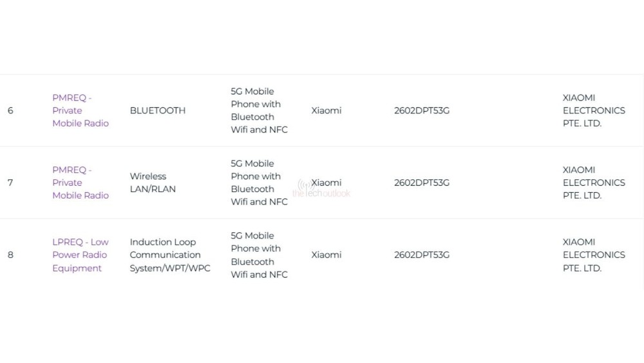Click XIAOMI ELECTRONICS PTE. LTD. in row 8
The image size is (644, 363).
point(594,255)
